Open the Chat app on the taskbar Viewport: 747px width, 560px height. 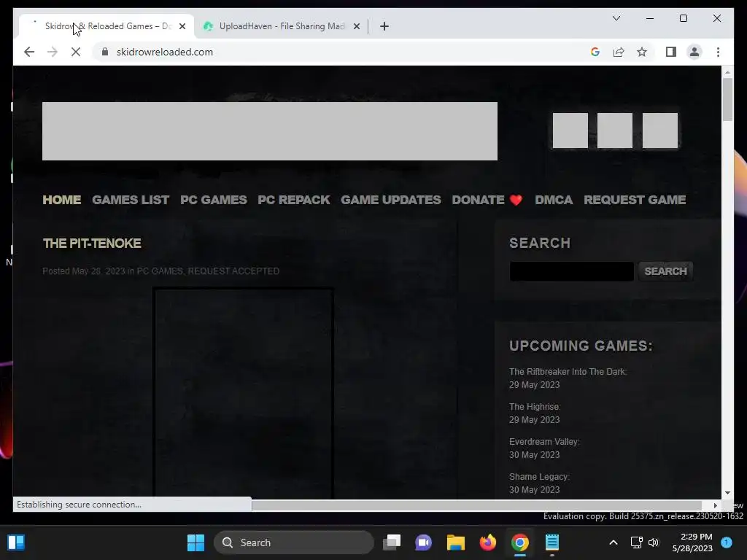(423, 542)
